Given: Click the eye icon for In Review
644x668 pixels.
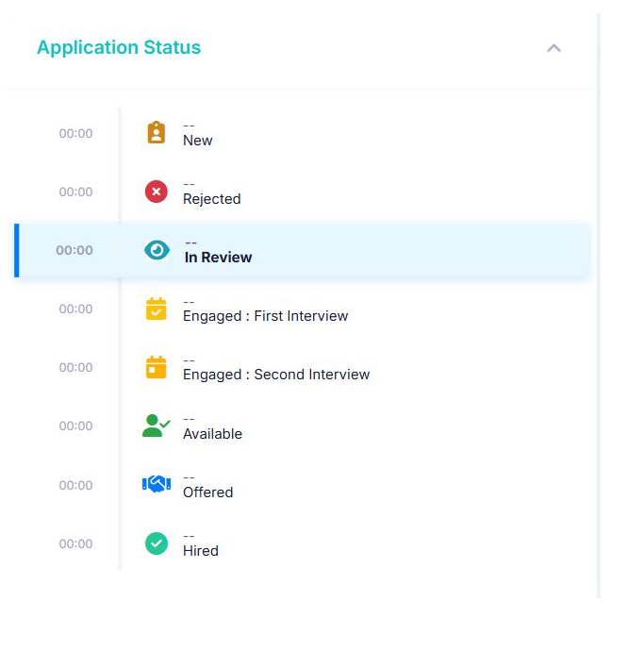Looking at the screenshot, I should coord(157,250).
